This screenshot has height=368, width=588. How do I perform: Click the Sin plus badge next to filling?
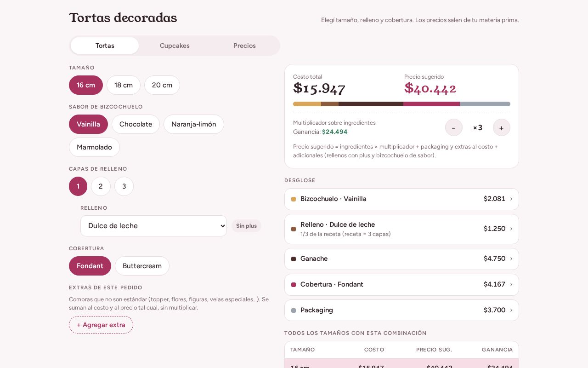(x=246, y=226)
